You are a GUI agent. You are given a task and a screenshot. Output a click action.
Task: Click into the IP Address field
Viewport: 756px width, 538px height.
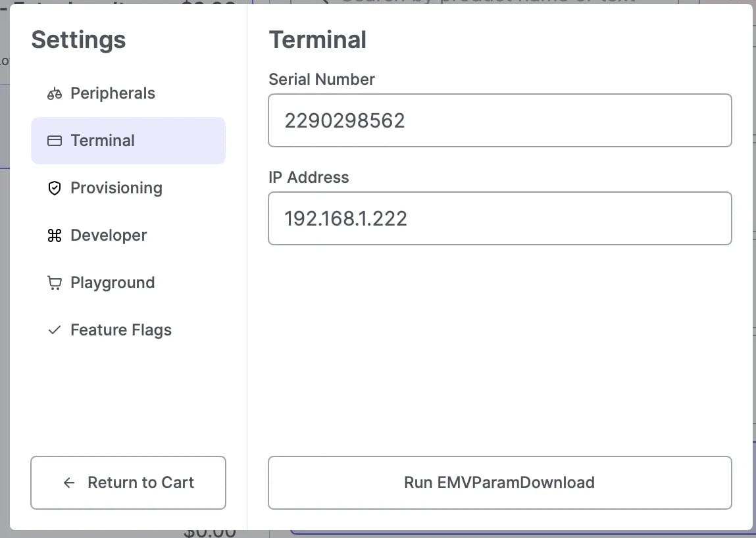click(500, 218)
